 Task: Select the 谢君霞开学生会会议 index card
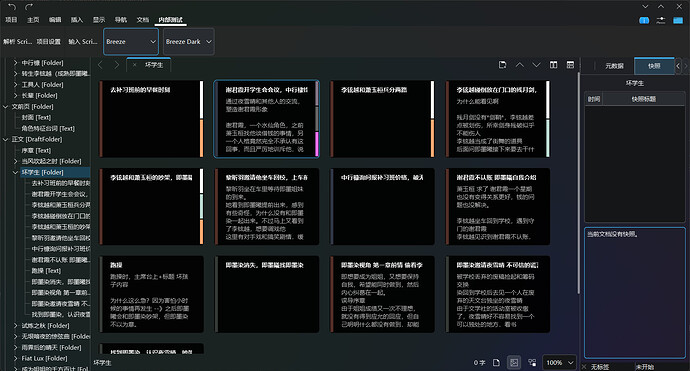coord(266,119)
